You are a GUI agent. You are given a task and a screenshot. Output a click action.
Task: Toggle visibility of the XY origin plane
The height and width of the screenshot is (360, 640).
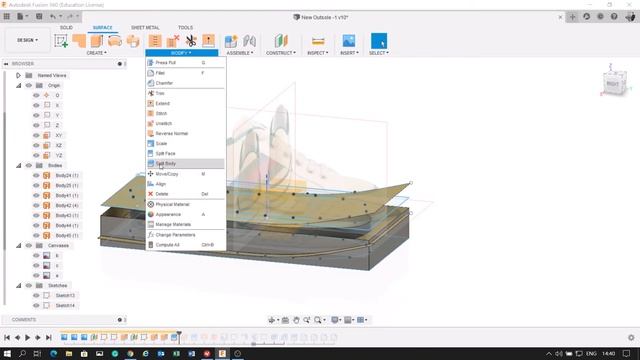(36, 136)
